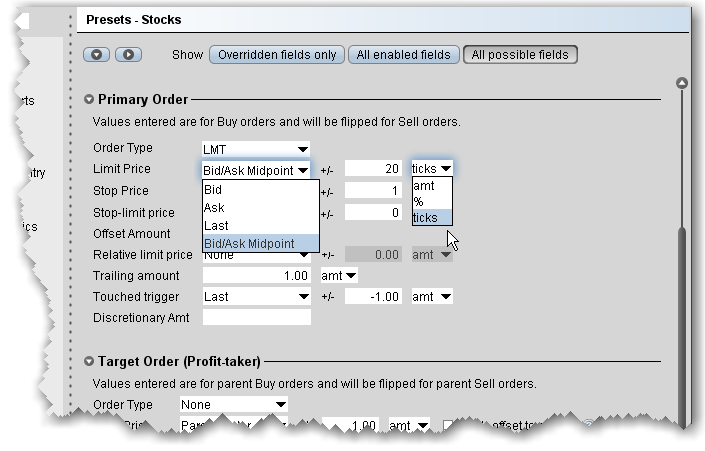Open the Touched trigger Last dropdown
Image resolution: width=705 pixels, height=451 pixels.
[256, 296]
